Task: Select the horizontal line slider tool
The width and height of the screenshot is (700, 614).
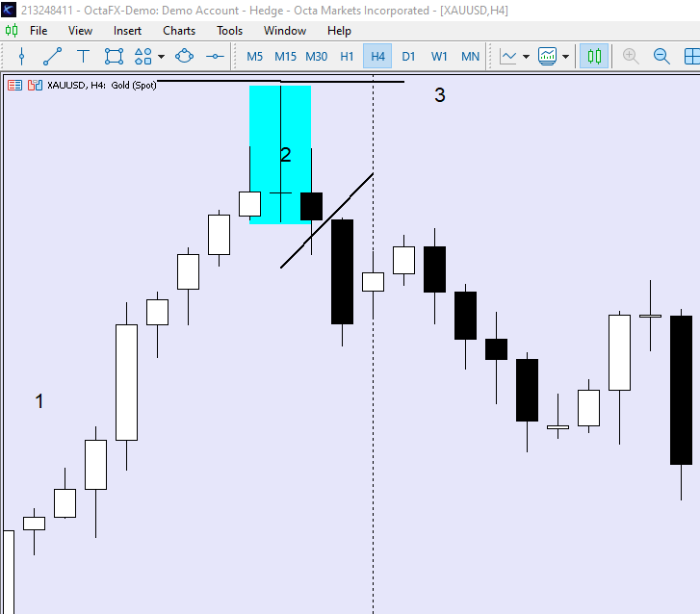Action: click(215, 56)
